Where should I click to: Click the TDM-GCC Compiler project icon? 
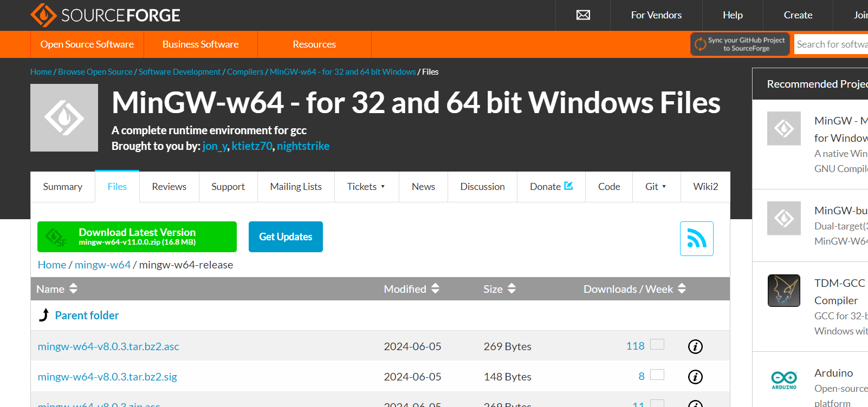pyautogui.click(x=784, y=291)
